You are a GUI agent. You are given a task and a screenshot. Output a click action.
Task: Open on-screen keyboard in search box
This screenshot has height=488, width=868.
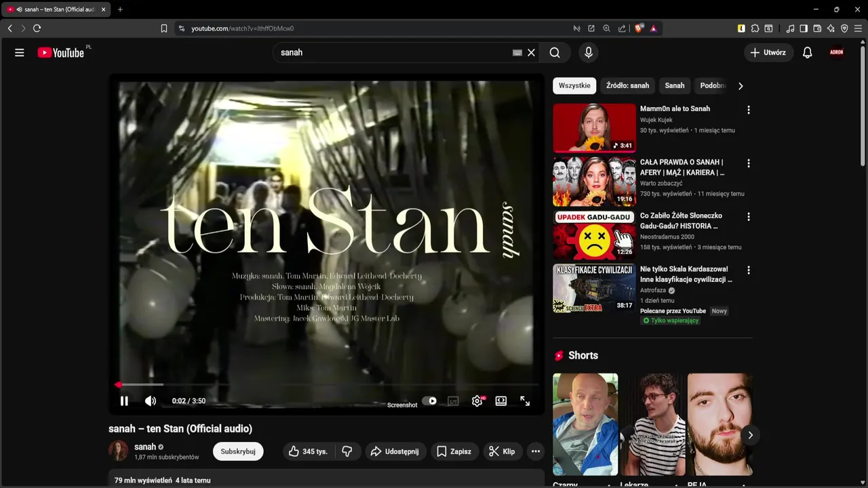tap(517, 53)
